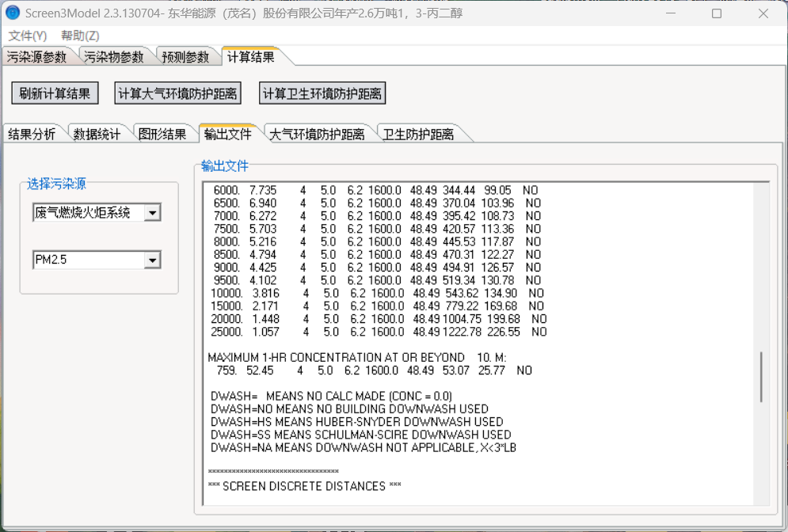Select the 计算结果 tab
The height and width of the screenshot is (532, 788).
point(251,56)
